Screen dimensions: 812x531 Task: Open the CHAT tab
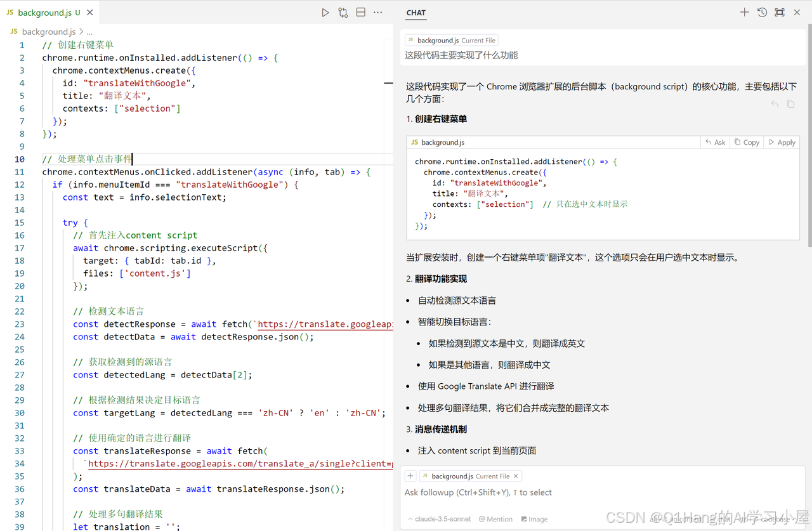pos(416,13)
